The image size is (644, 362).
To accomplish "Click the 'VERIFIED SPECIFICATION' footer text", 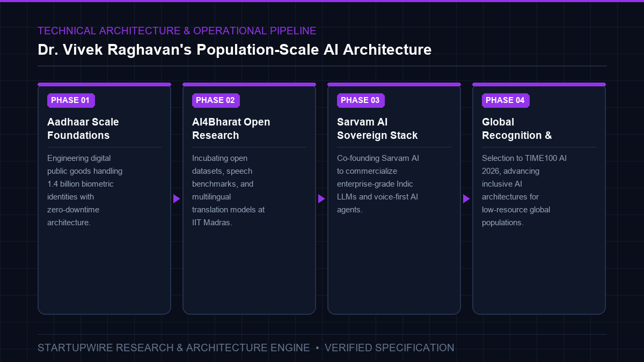I will [390, 348].
